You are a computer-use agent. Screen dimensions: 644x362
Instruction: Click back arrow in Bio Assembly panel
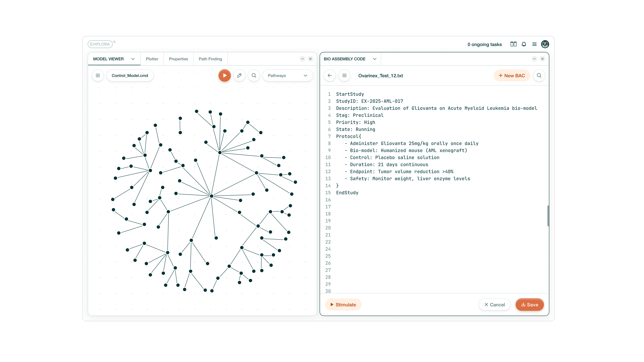330,75
